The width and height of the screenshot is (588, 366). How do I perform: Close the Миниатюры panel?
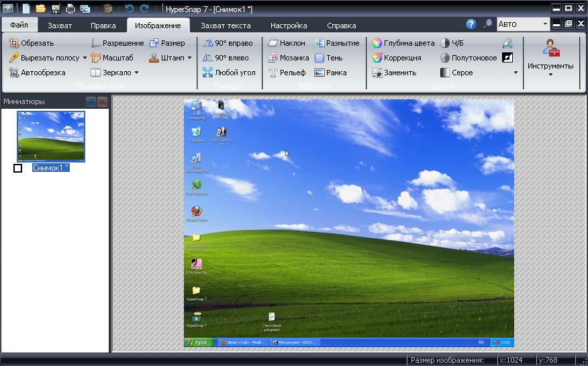tap(102, 101)
